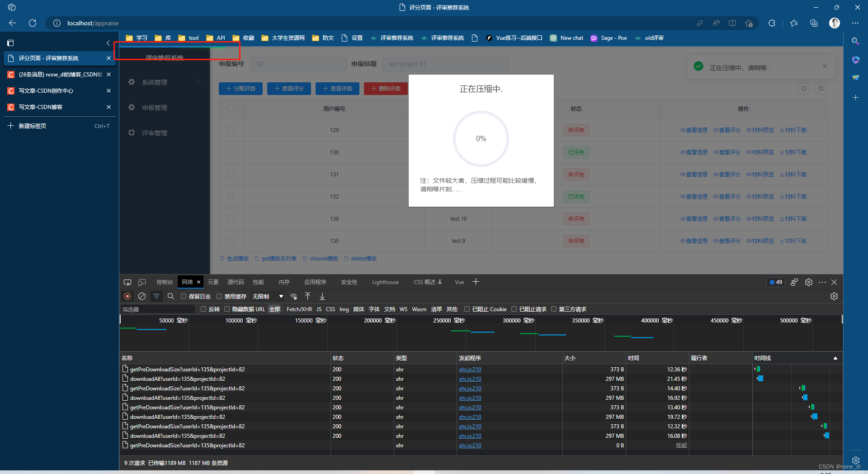Screen dimensions: 868x474
Task: Open the Lighthouse DevTools tab
Action: 385,282
